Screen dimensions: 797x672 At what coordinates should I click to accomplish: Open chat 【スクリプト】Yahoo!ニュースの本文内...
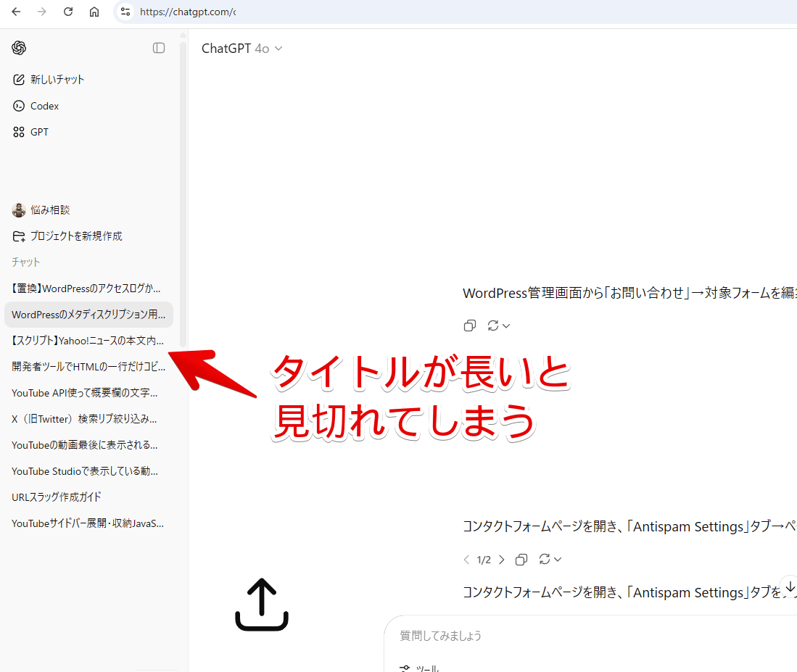pos(88,341)
